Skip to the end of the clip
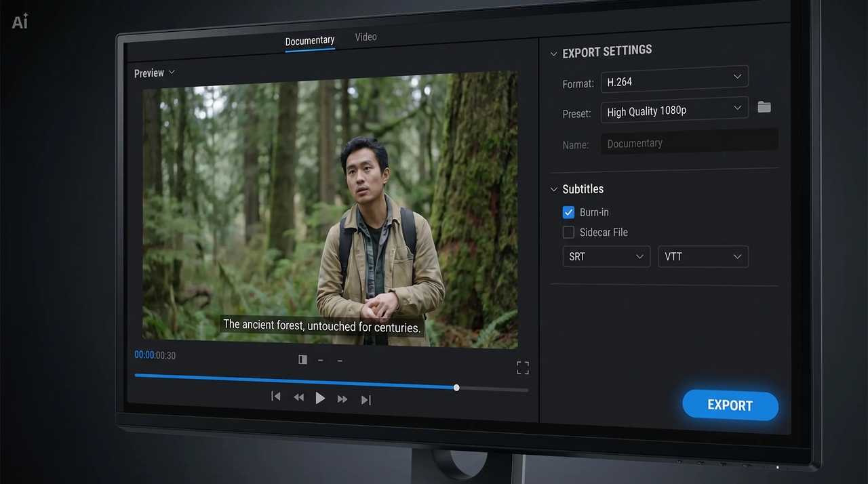The height and width of the screenshot is (484, 868). [366, 400]
